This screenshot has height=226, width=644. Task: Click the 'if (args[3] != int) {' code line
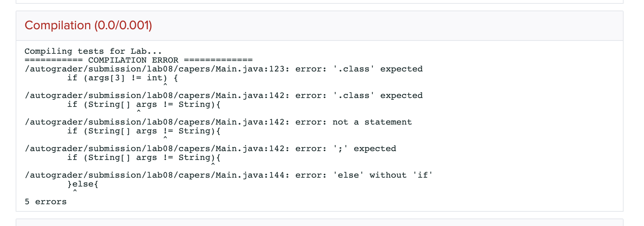tap(123, 78)
